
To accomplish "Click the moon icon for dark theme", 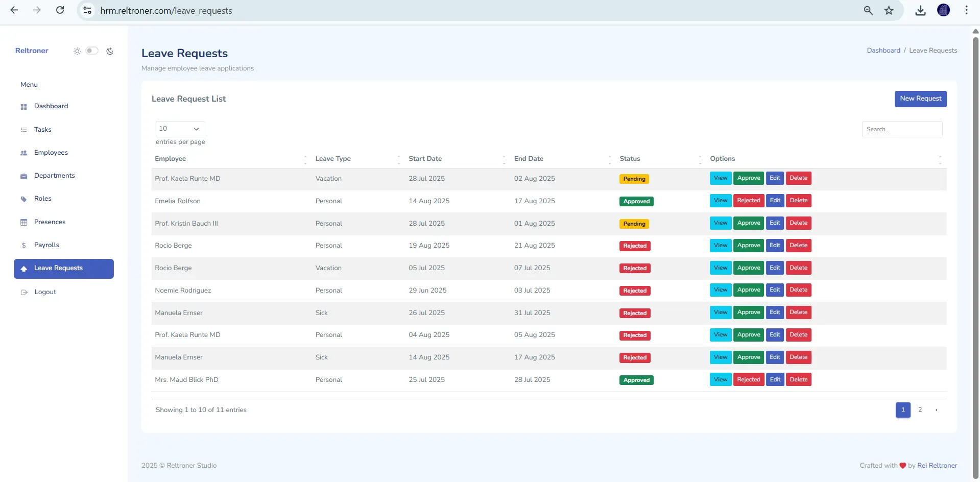I will 110,51.
